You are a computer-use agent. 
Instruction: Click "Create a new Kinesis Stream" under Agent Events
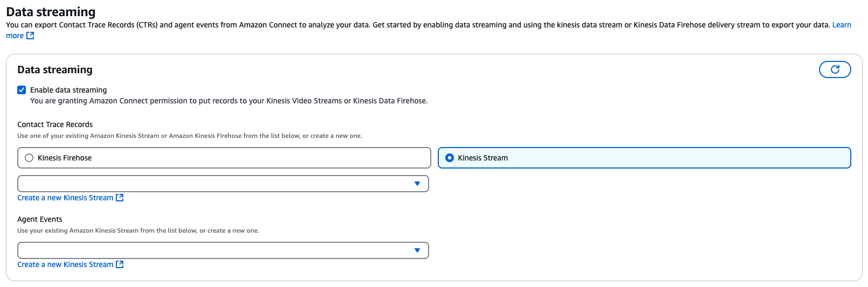coord(65,264)
